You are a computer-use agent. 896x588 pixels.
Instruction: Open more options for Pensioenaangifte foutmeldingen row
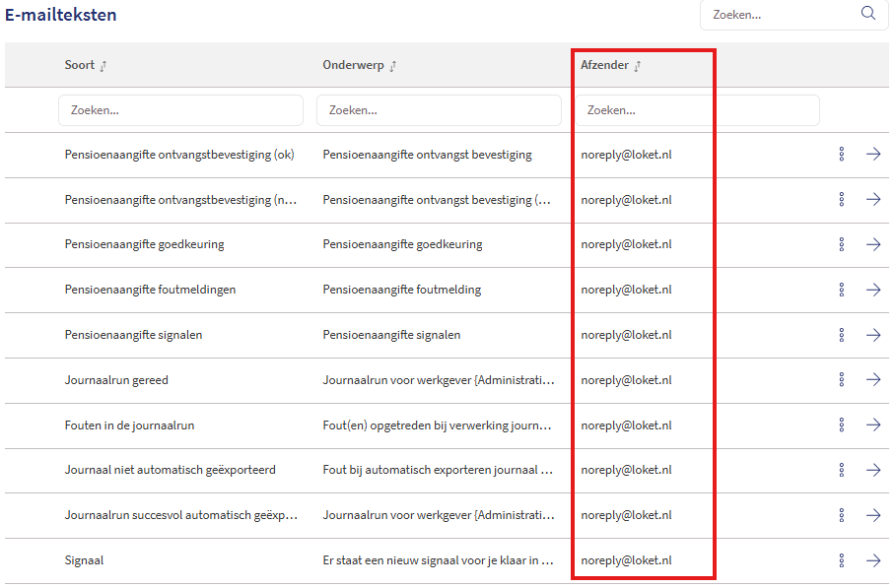tap(842, 290)
